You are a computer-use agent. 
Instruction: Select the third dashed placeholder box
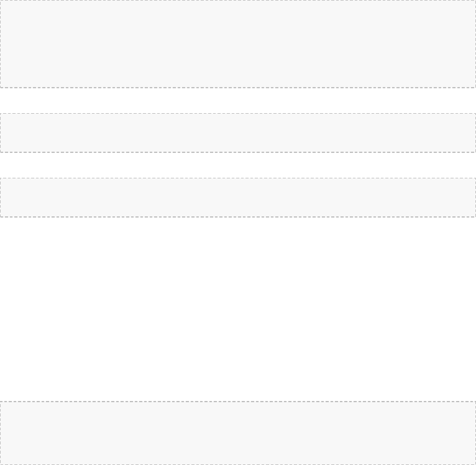238,198
